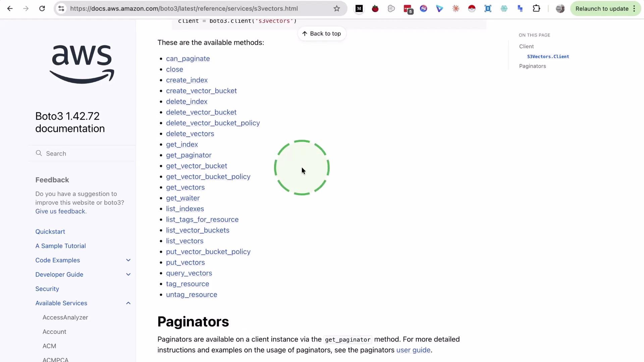Open the Account service page

click(x=54, y=331)
